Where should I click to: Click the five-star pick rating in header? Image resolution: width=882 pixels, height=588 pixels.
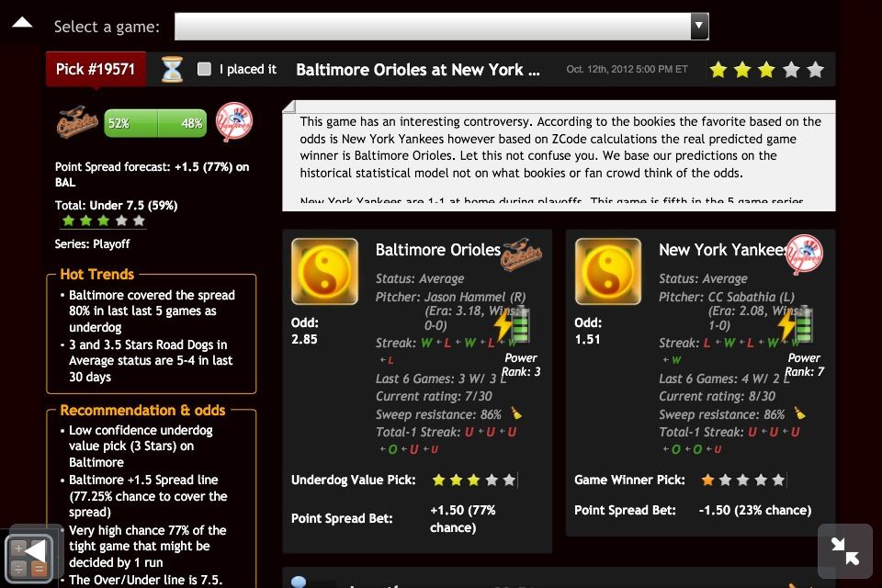click(x=766, y=70)
